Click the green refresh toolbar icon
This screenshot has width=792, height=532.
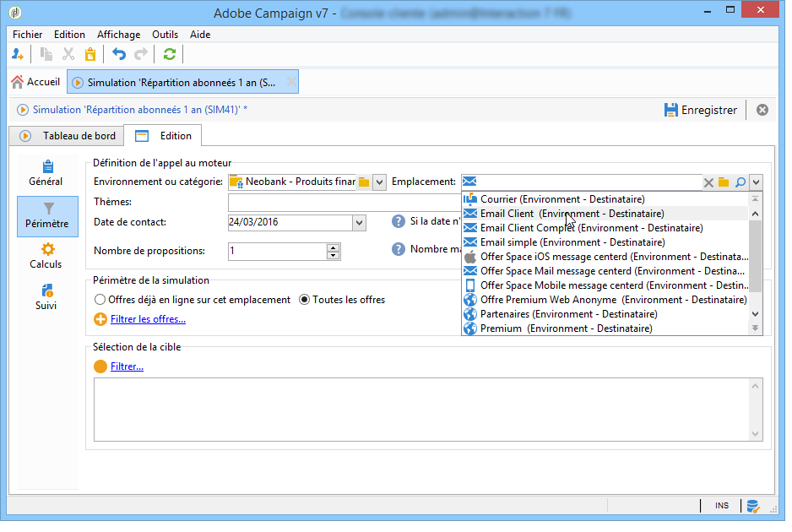[170, 54]
